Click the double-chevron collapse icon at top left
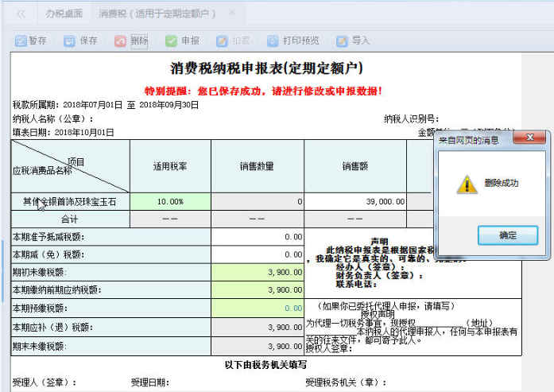The height and width of the screenshot is (392, 554). point(21,14)
